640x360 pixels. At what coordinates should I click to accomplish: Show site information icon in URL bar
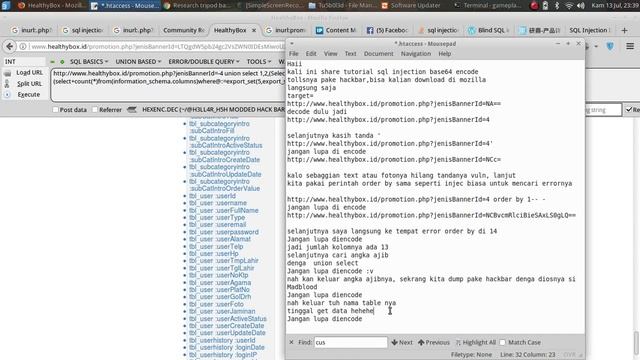click(x=23, y=47)
